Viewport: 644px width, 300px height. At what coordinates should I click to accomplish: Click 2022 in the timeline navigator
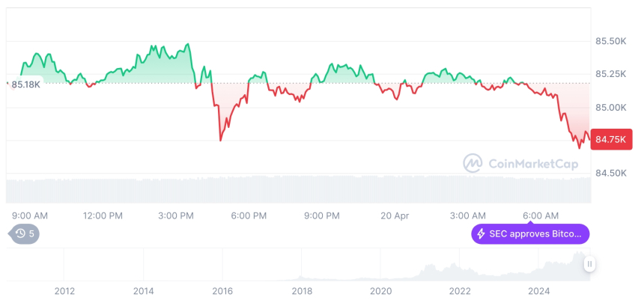point(459,290)
